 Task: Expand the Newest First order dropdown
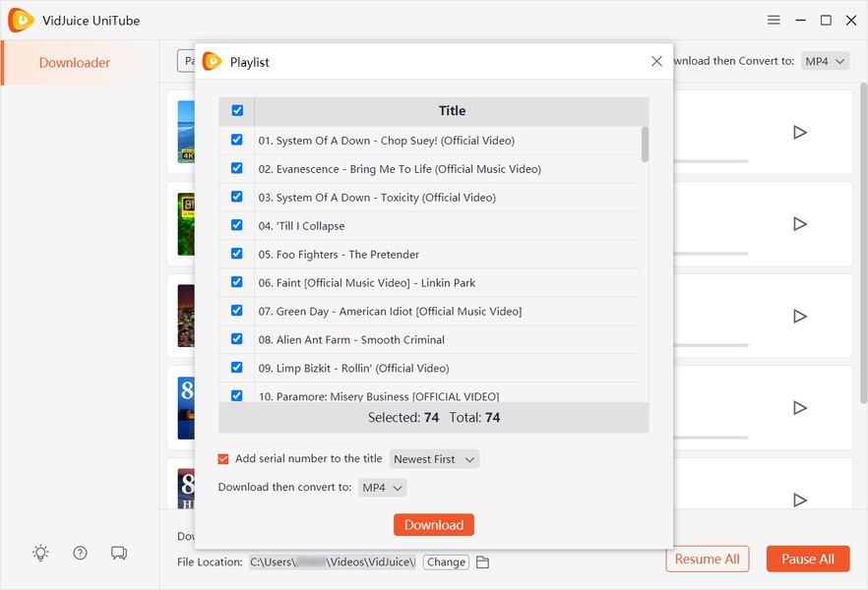pyautogui.click(x=434, y=459)
